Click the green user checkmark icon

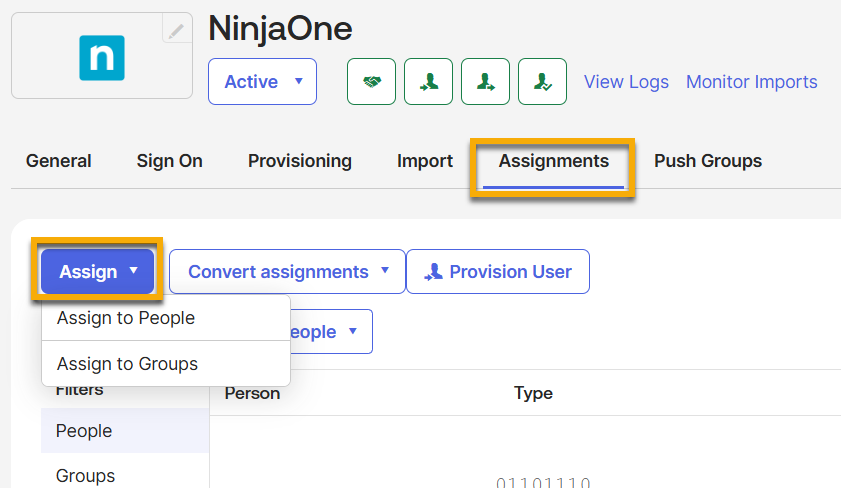pos(542,82)
